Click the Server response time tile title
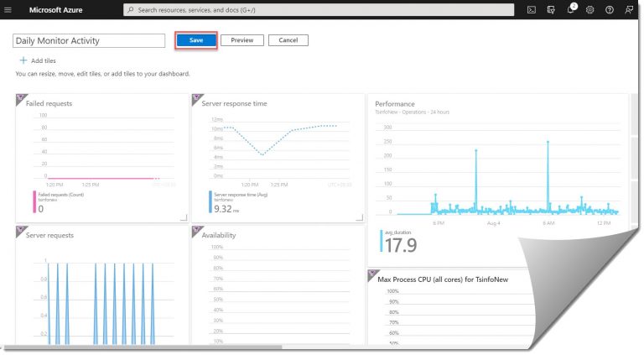Screen dimensions: 644x355 click(x=234, y=103)
